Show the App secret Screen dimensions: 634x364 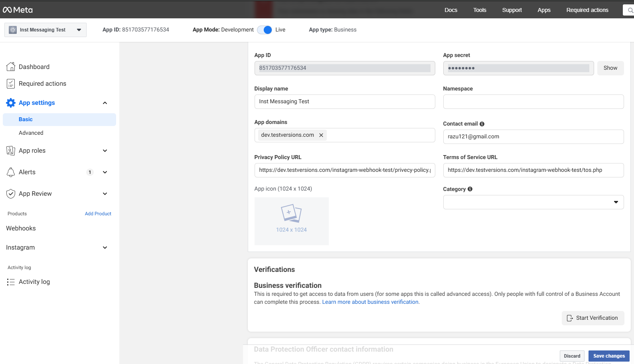click(610, 68)
